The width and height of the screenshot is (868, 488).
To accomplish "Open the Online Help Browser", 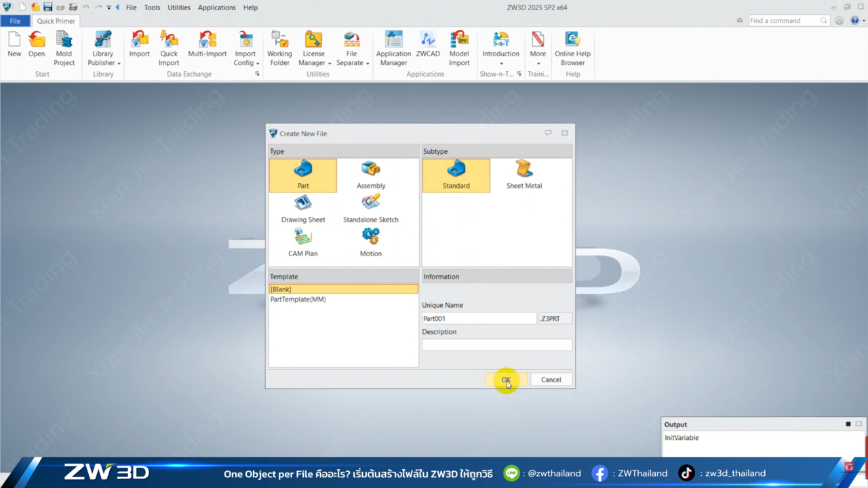I will [x=572, y=49].
